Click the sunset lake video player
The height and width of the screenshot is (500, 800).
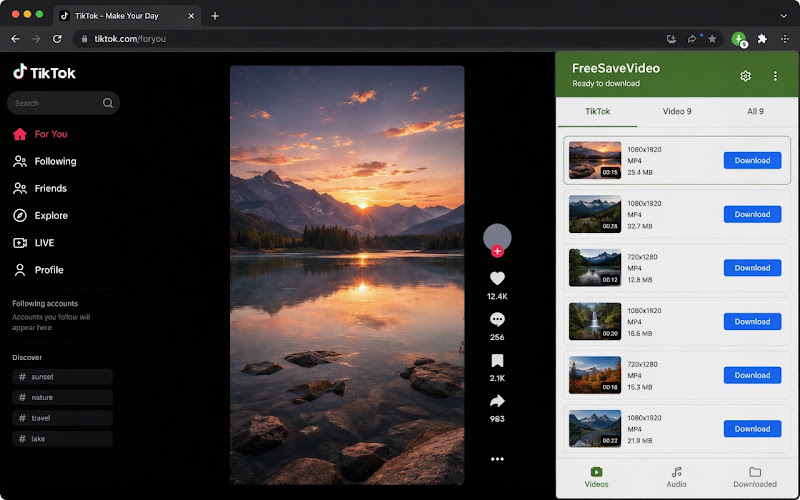[347, 275]
